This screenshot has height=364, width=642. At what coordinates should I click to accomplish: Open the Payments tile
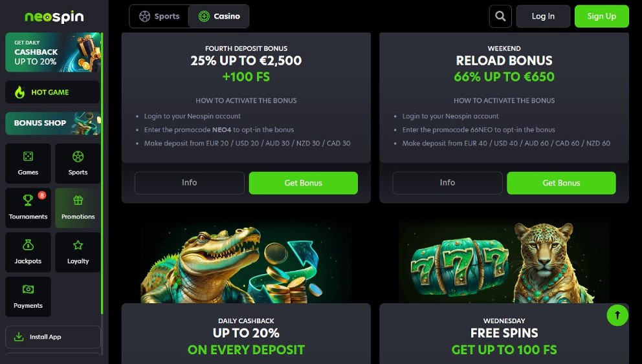(x=28, y=297)
